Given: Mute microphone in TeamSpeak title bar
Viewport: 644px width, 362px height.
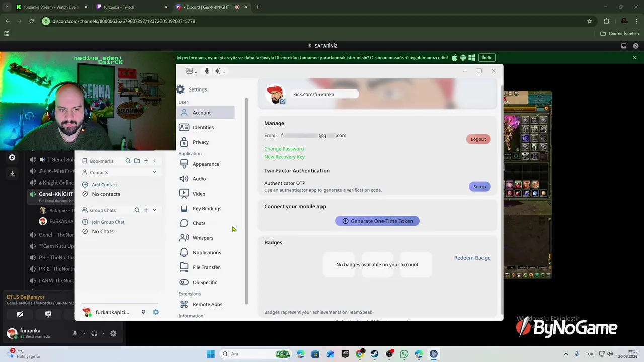Looking at the screenshot, I should tap(207, 71).
